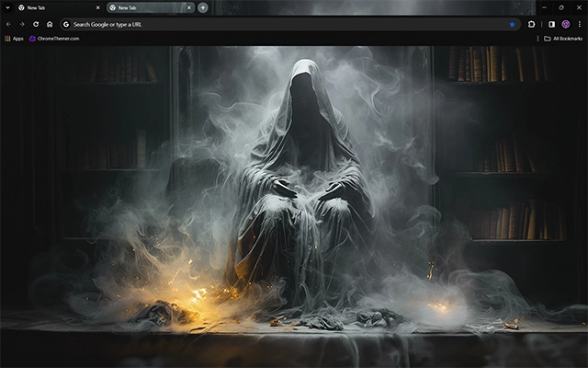Open the tab search dropdown arrow
Viewport: 588px width, 368px height.
[x=7, y=7]
